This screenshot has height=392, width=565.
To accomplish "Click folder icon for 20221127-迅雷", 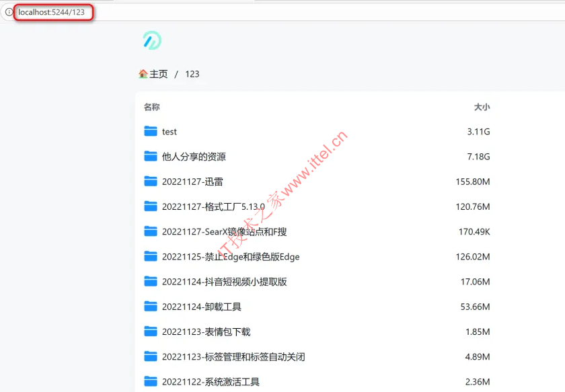I will 151,182.
